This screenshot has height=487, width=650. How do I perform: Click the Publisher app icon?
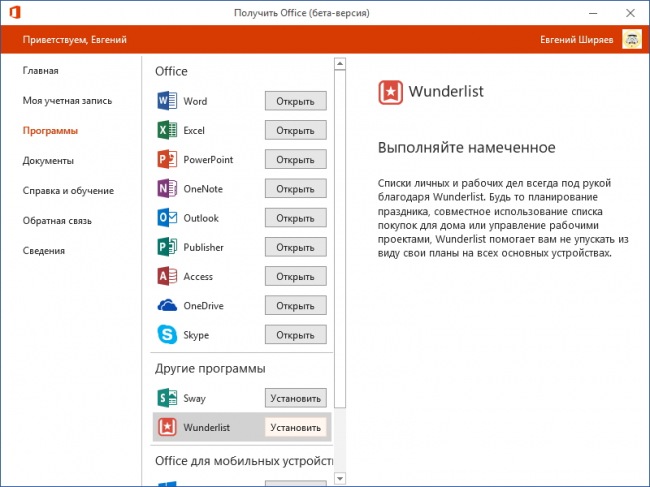pos(167,247)
